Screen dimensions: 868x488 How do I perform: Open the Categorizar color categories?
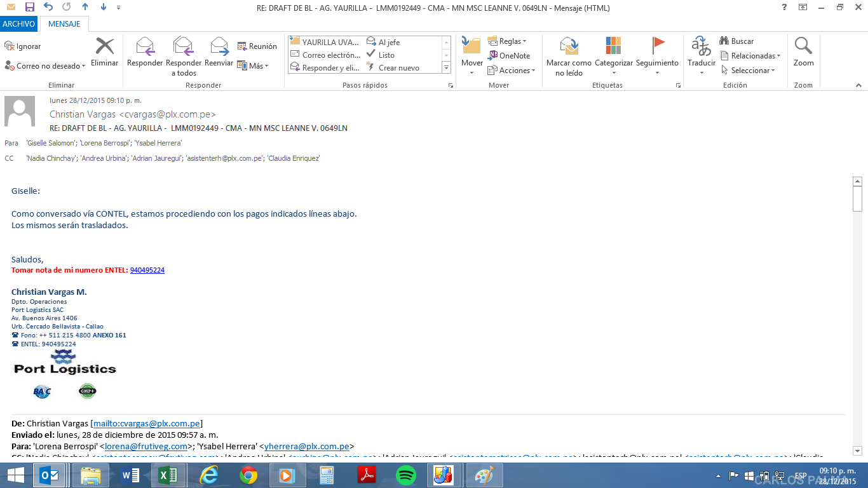(x=613, y=48)
